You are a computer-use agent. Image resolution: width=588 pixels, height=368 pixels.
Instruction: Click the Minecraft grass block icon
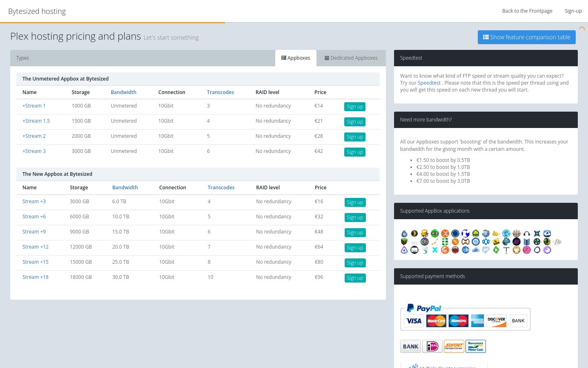tap(404, 242)
